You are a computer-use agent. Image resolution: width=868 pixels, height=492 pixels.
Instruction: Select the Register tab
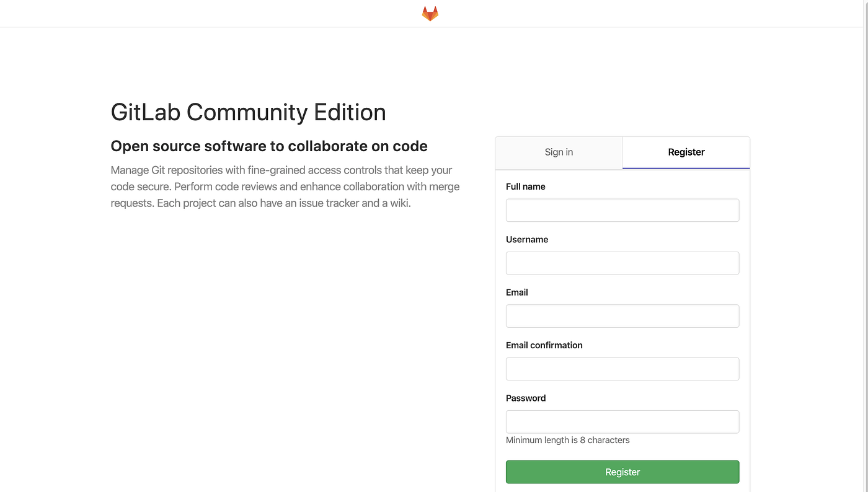coord(686,152)
